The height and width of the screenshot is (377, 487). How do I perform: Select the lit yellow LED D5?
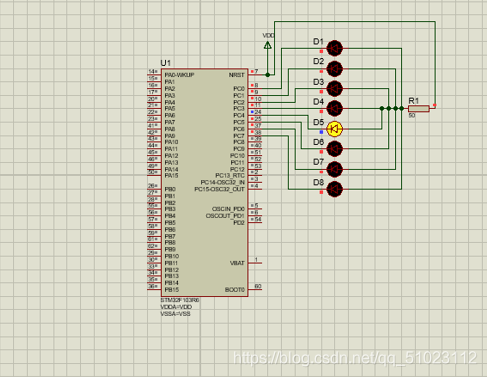click(x=334, y=129)
